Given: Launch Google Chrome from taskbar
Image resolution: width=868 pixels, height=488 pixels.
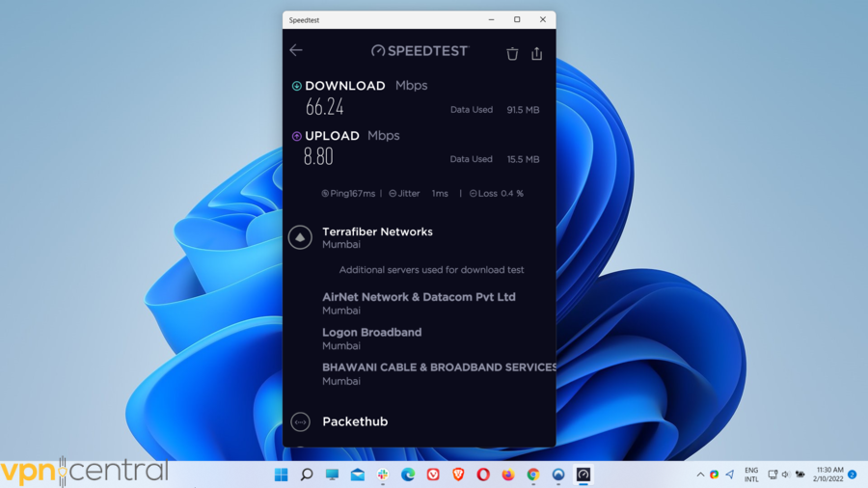Looking at the screenshot, I should (x=533, y=474).
